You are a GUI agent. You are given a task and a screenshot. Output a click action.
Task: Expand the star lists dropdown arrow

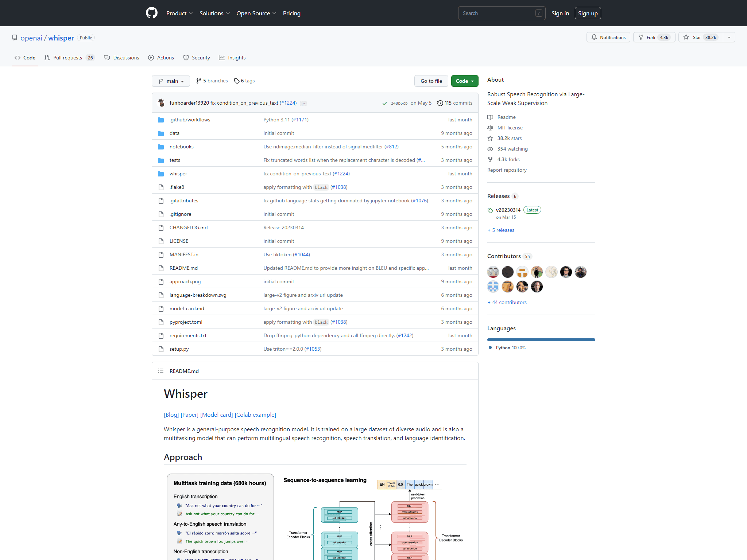tap(729, 37)
